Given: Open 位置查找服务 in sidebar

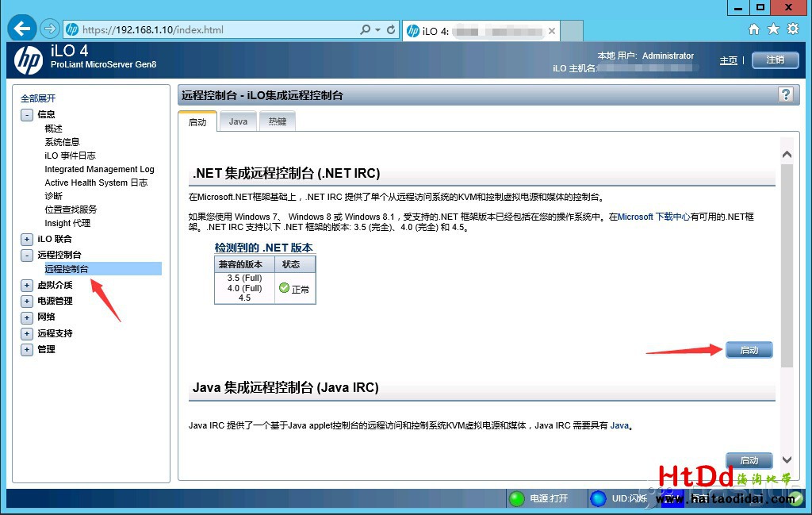Looking at the screenshot, I should (71, 209).
